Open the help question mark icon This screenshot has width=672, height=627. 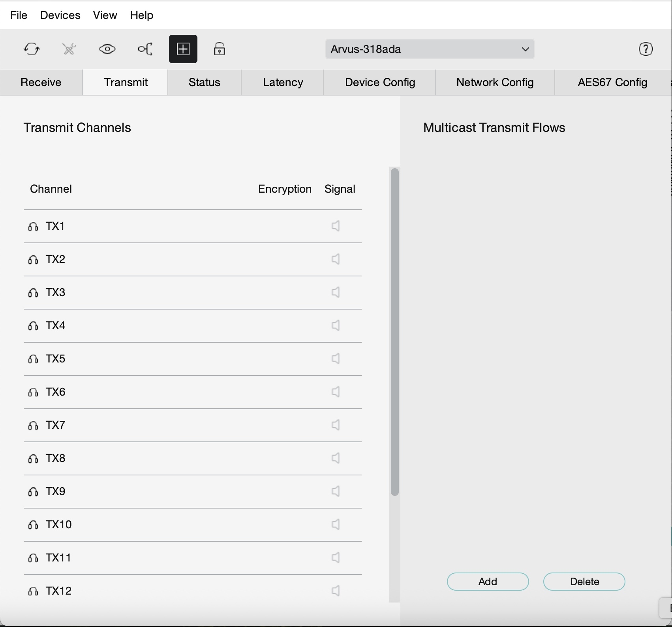tap(646, 49)
